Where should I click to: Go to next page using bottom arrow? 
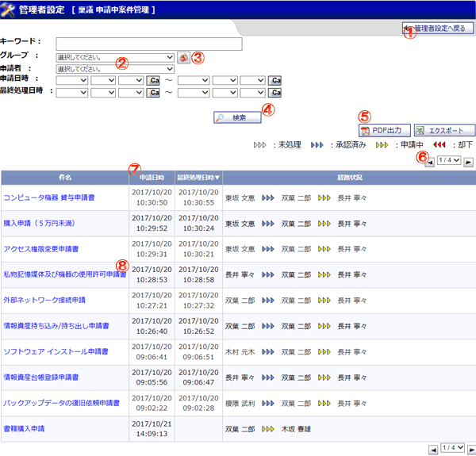click(471, 450)
